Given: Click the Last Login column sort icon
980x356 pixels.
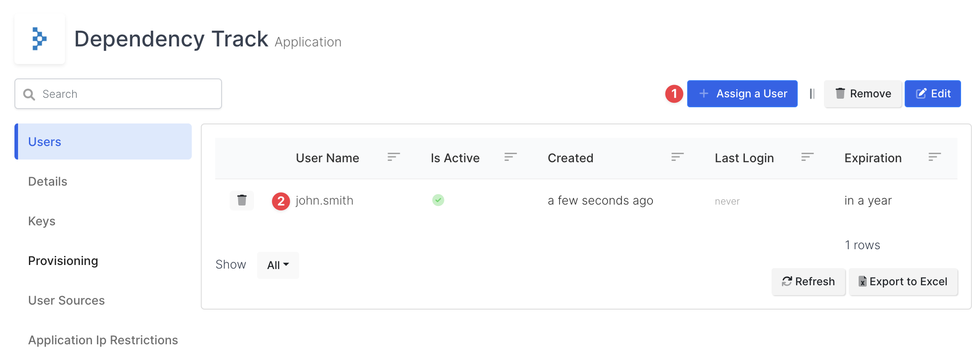Looking at the screenshot, I should click(807, 157).
